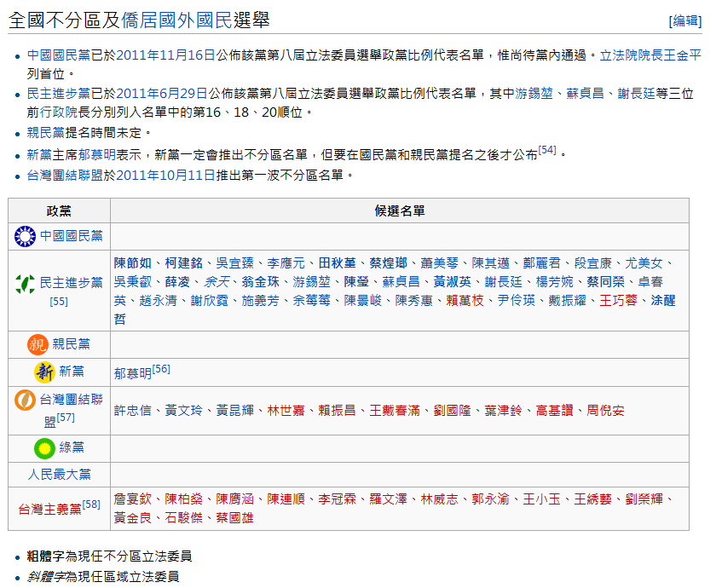
Task: Open candidate 陳節如 link
Action: (x=133, y=263)
